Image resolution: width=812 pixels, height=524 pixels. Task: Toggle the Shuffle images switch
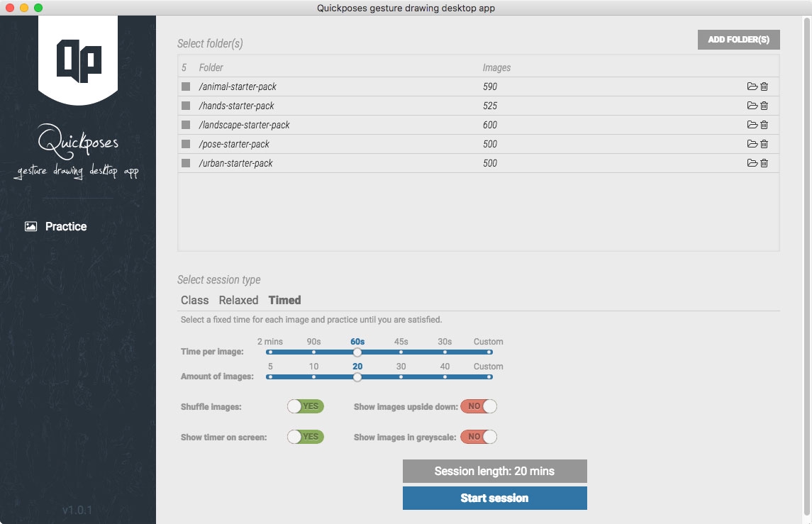[x=305, y=406]
